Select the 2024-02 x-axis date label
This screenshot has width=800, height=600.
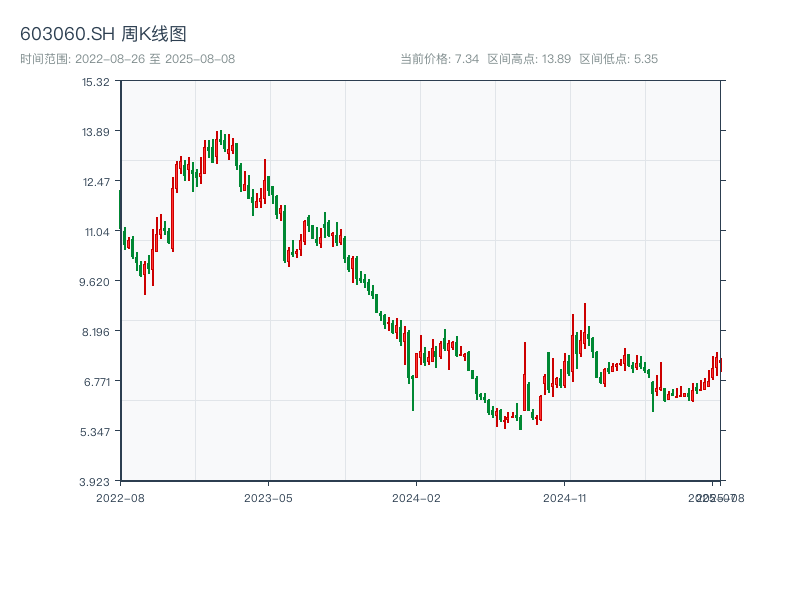pos(417,497)
